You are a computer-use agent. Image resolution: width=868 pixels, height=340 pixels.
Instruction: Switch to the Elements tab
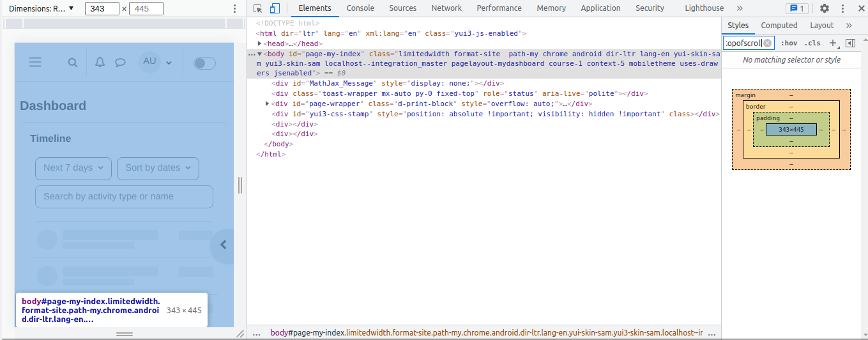tap(316, 8)
